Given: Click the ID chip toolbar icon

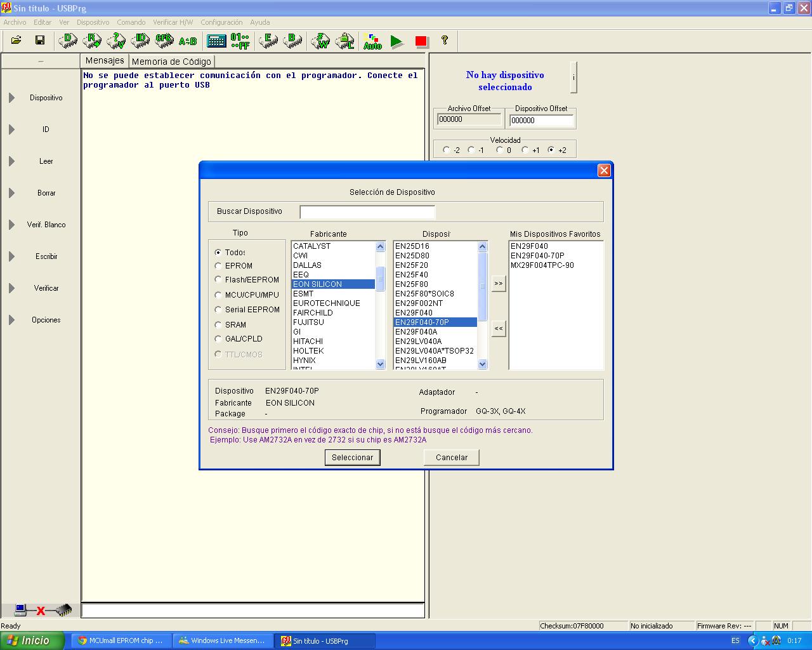Looking at the screenshot, I should (140, 41).
